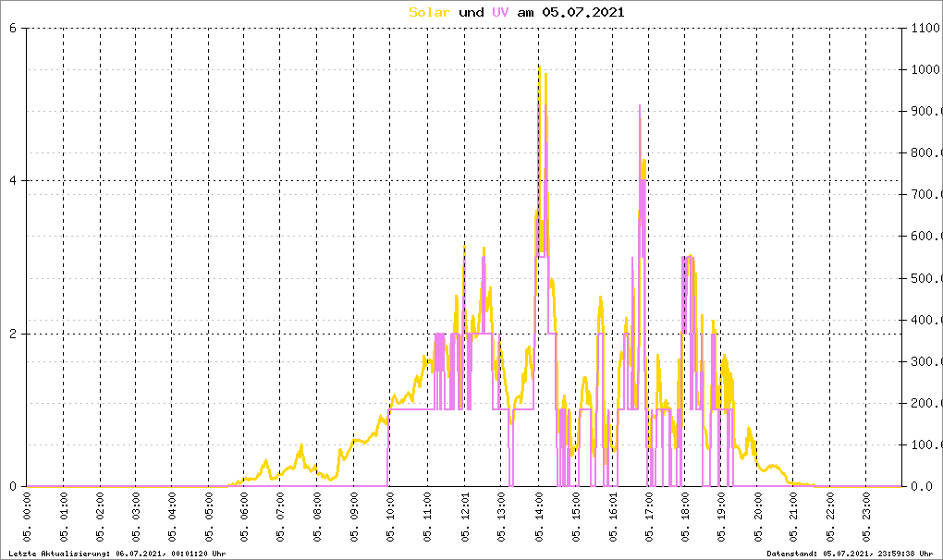The image size is (943, 560).
Task: Click the right axis value '700.0'
Action: point(926,195)
